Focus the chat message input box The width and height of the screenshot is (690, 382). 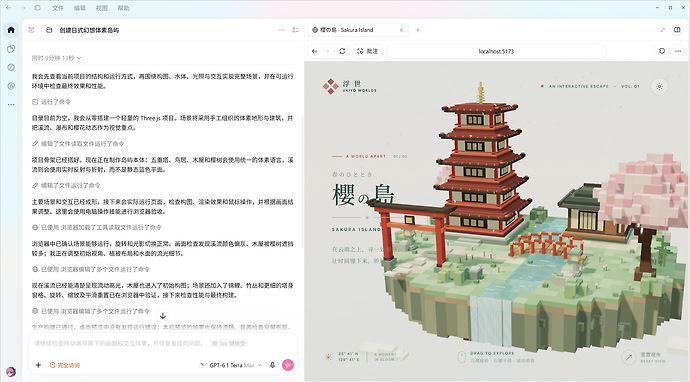[x=163, y=343]
